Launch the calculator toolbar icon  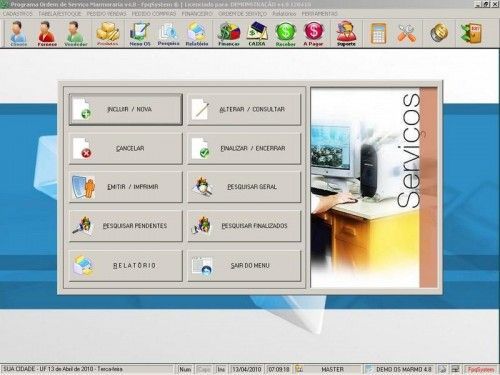(x=378, y=33)
